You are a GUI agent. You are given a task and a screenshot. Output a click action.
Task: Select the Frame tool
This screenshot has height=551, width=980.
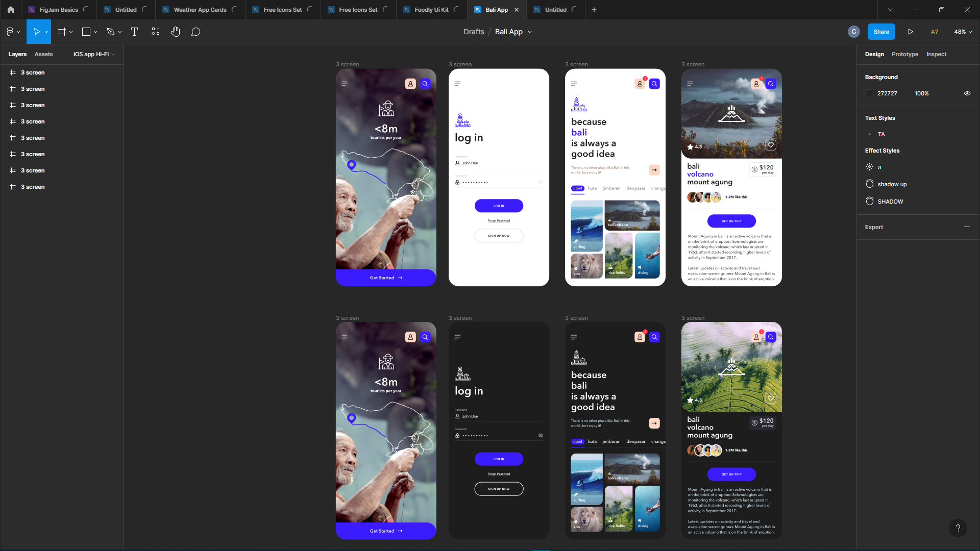(61, 31)
